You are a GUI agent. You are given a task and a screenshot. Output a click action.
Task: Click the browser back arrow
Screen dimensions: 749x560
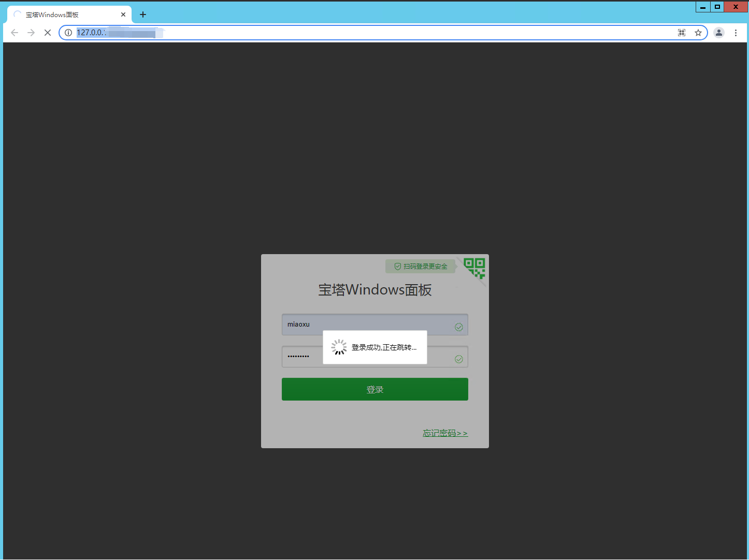coord(15,33)
